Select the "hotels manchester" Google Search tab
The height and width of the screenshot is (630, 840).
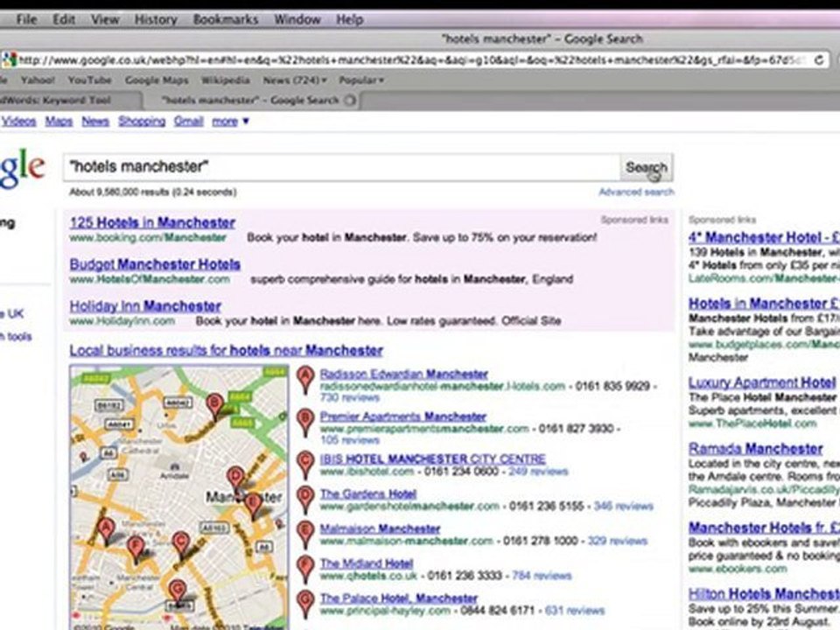pyautogui.click(x=251, y=100)
